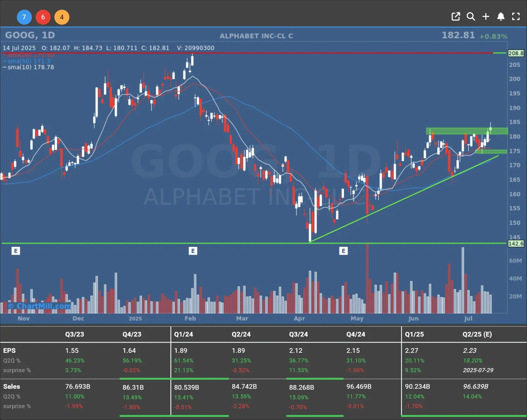Screen dimensions: 527x420
Task: Click the Q1/24 column header
Action: click(183, 334)
